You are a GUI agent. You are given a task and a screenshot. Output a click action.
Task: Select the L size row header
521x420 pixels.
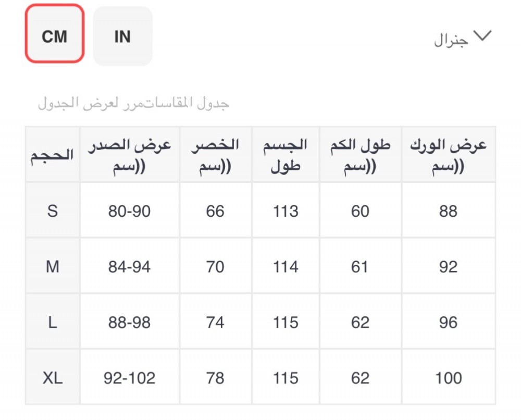52,323
